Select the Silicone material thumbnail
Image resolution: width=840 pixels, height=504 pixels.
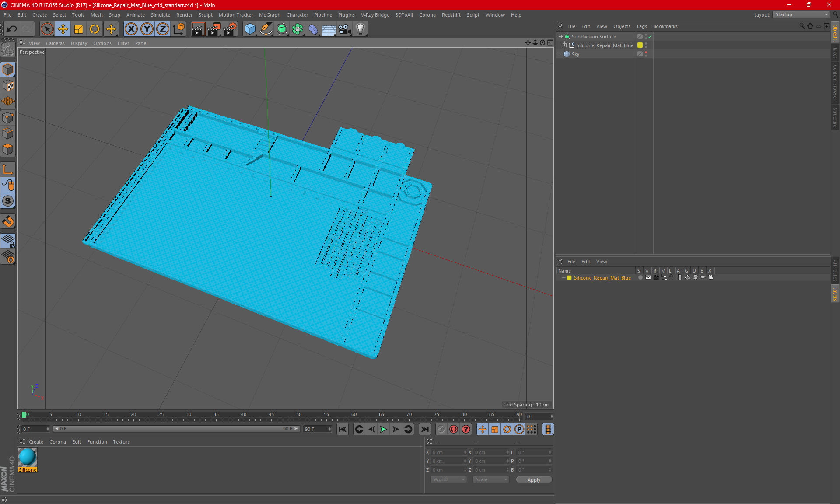pos(28,457)
